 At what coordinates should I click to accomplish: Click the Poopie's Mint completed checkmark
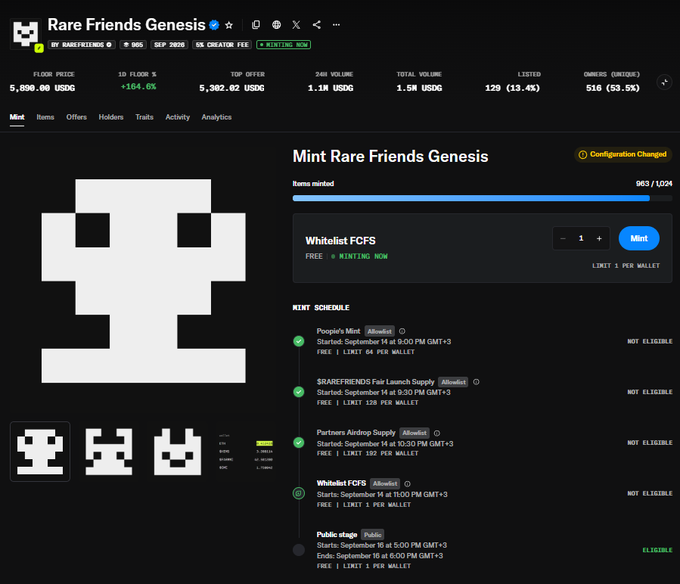[x=299, y=341]
